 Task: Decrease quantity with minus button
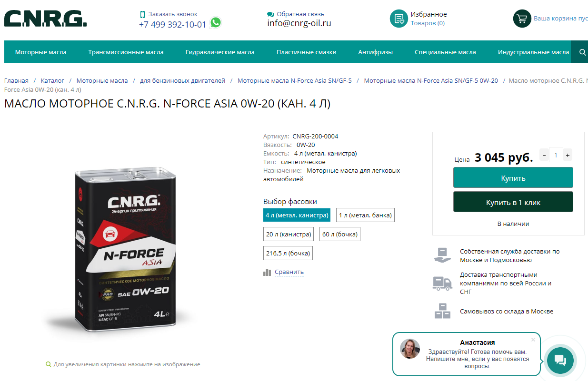coord(544,155)
